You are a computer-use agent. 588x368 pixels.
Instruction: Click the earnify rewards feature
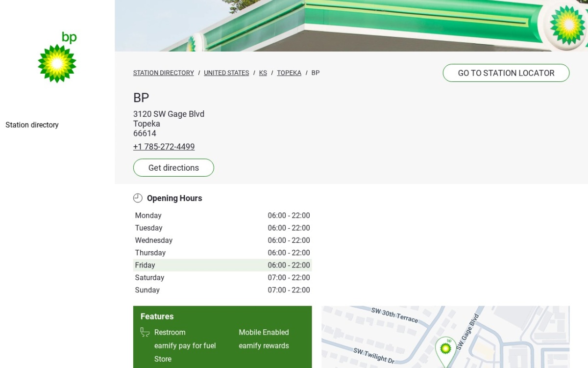point(264,346)
